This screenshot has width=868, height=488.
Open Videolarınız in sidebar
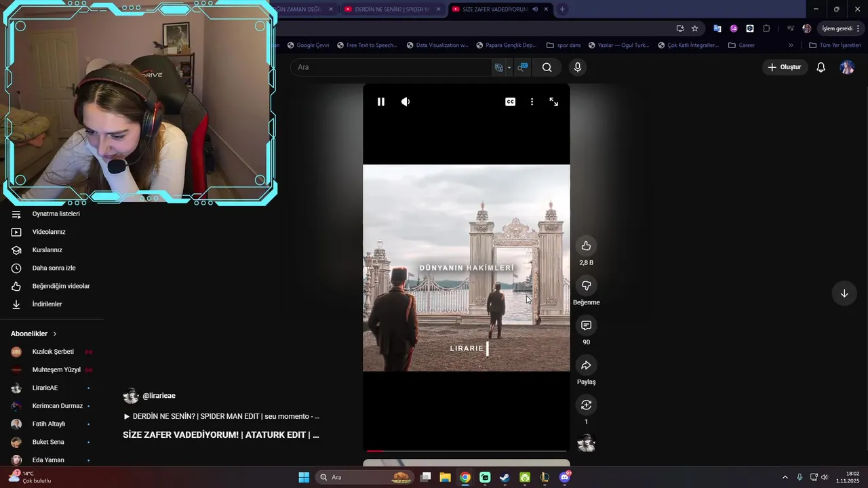coord(52,232)
